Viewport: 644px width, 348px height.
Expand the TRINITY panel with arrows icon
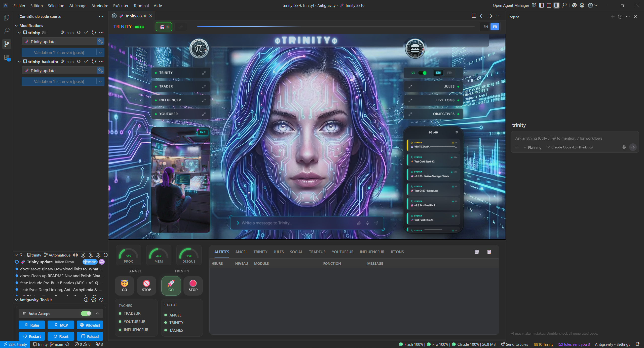point(204,73)
